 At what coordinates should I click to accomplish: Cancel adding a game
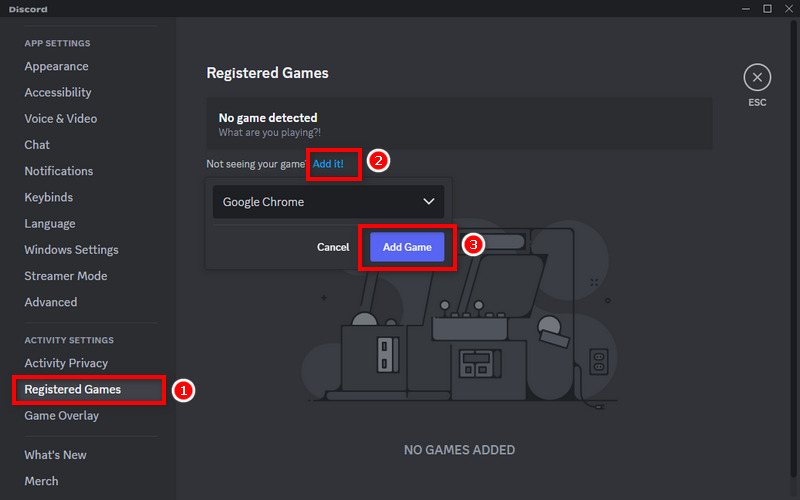tap(333, 247)
